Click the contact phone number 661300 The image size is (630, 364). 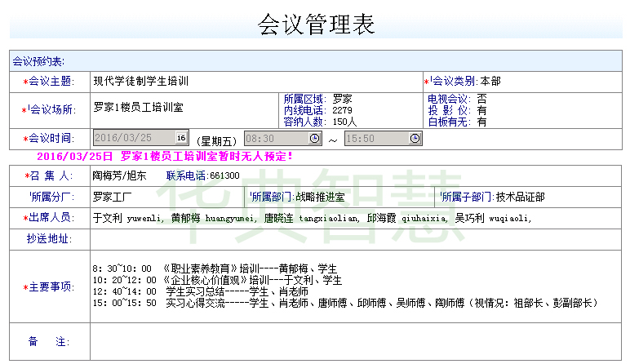click(x=224, y=175)
